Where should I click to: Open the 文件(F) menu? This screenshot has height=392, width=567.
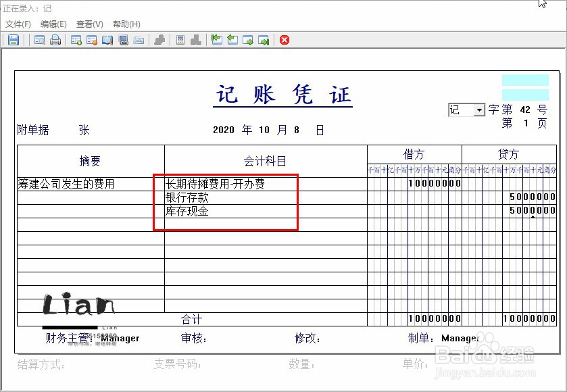[x=18, y=24]
